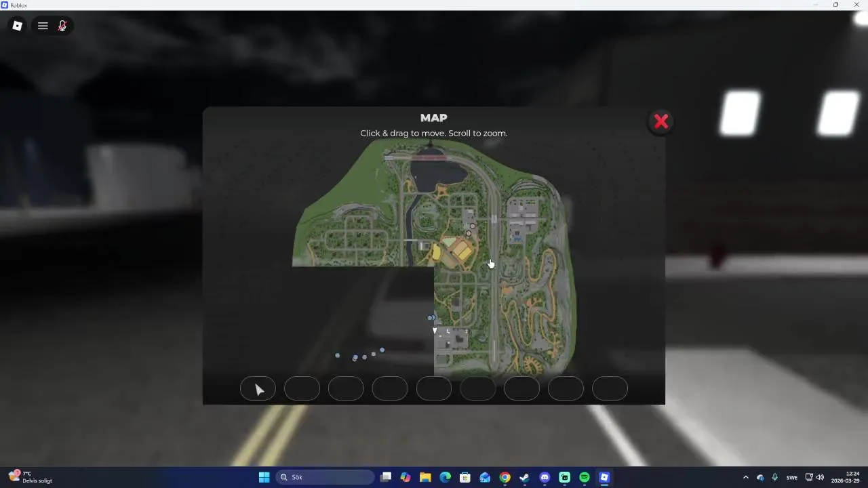The width and height of the screenshot is (868, 488).
Task: Open Microsoft Store from the taskbar
Action: coord(465,477)
